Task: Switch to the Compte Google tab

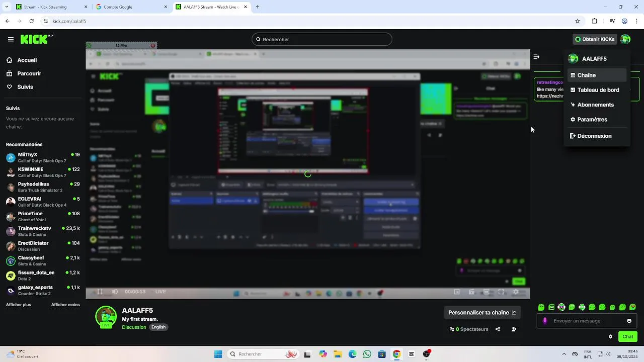Action: (131, 7)
